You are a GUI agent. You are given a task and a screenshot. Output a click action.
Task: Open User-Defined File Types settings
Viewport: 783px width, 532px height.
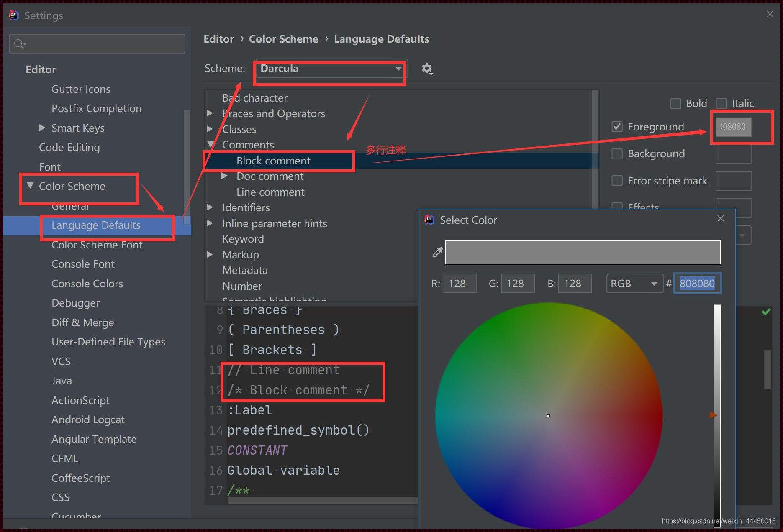[x=108, y=342]
